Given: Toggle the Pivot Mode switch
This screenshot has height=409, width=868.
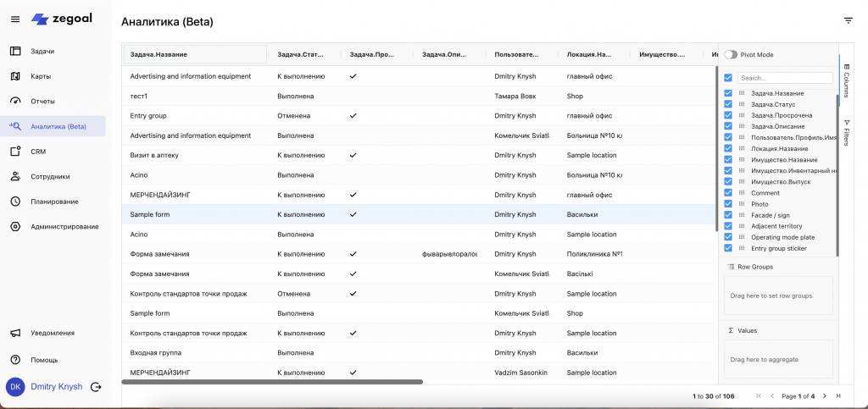Looking at the screenshot, I should [731, 54].
